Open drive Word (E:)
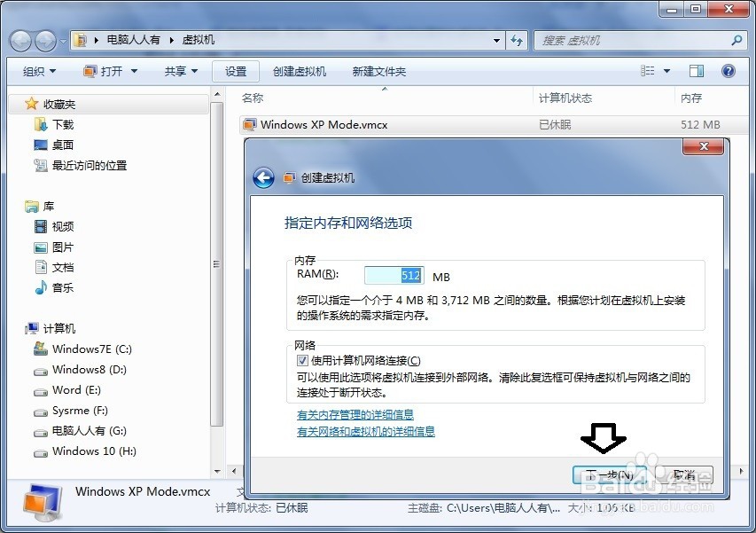The width and height of the screenshot is (756, 533). point(67,389)
